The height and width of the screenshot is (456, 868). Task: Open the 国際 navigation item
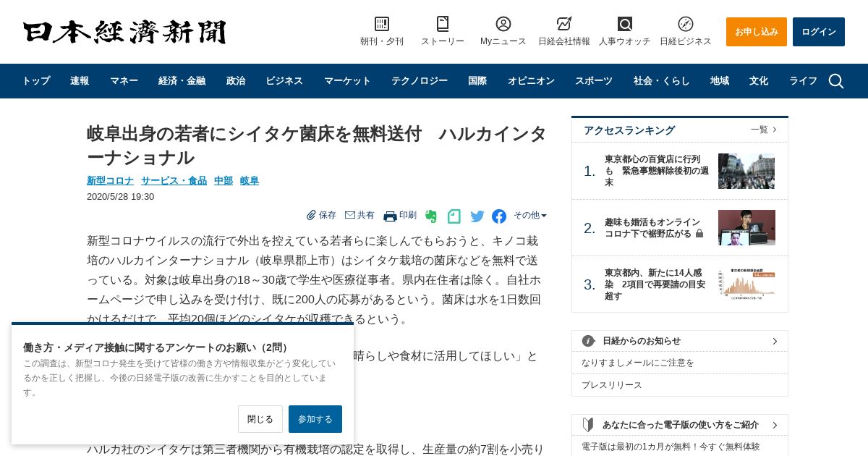click(x=477, y=81)
